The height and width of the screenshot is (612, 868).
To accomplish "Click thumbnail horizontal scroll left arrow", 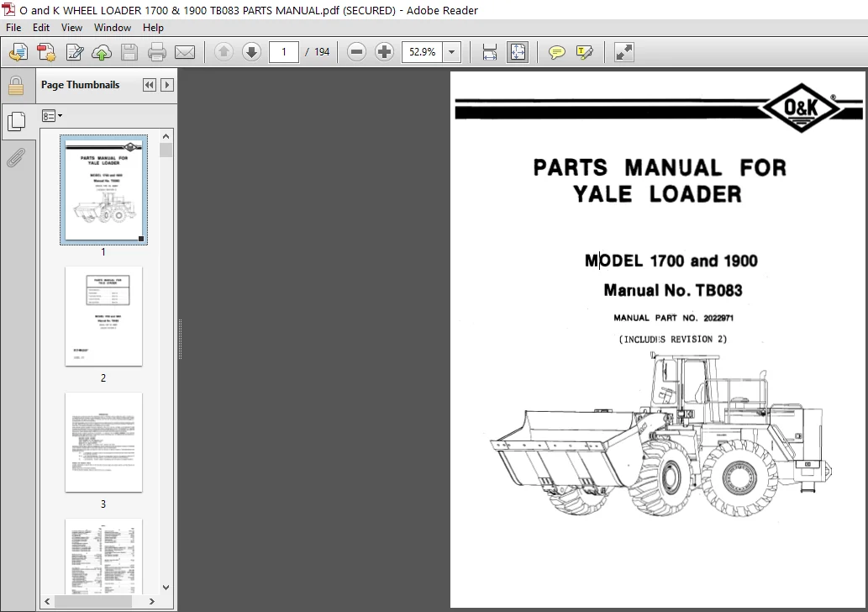I will tap(47, 601).
